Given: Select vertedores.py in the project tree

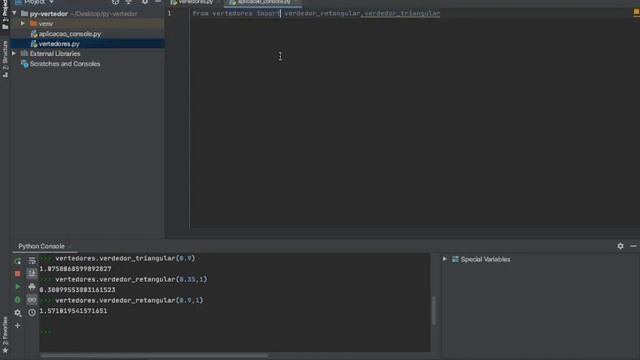Looking at the screenshot, I should [59, 44].
